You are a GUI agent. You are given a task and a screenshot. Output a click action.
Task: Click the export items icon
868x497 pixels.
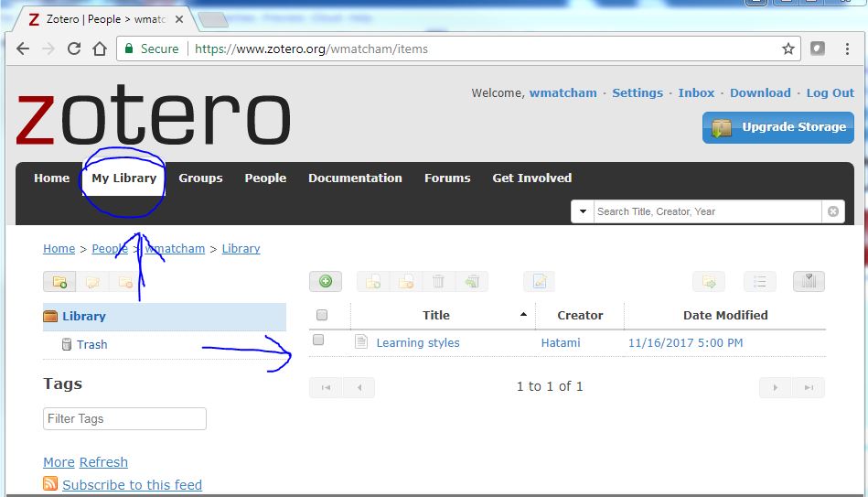709,282
